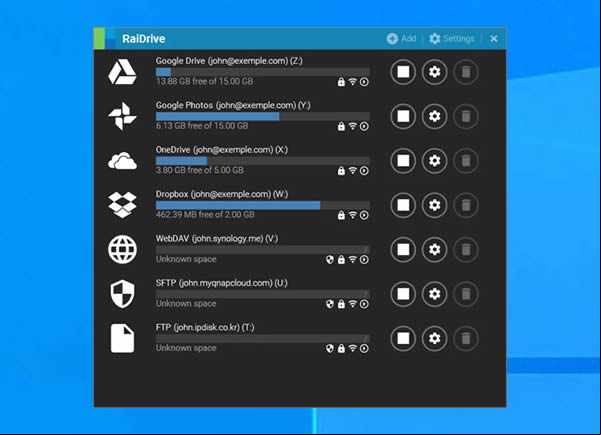601x435 pixels.
Task: Click the "462.39 MB free of 2.00 GB" text
Action: pos(205,215)
